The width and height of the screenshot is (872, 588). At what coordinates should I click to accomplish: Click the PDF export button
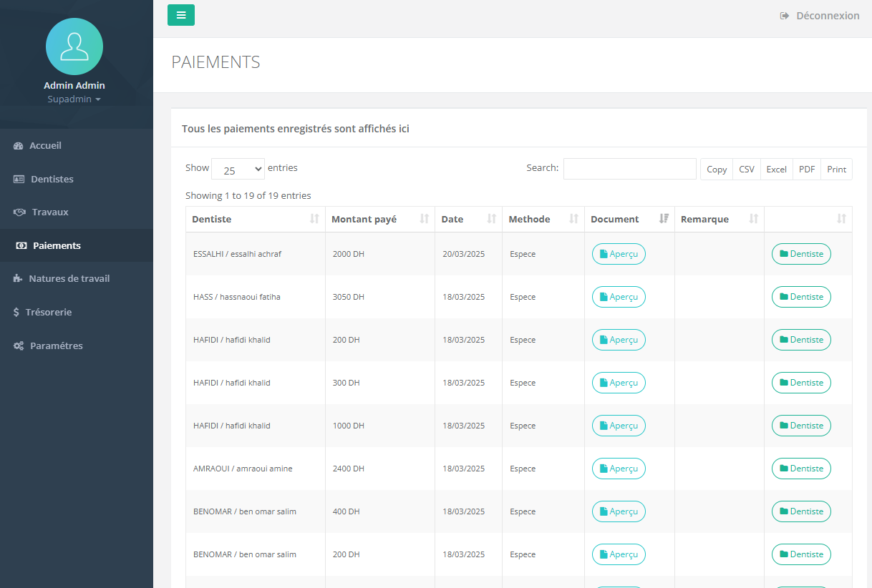click(x=807, y=170)
